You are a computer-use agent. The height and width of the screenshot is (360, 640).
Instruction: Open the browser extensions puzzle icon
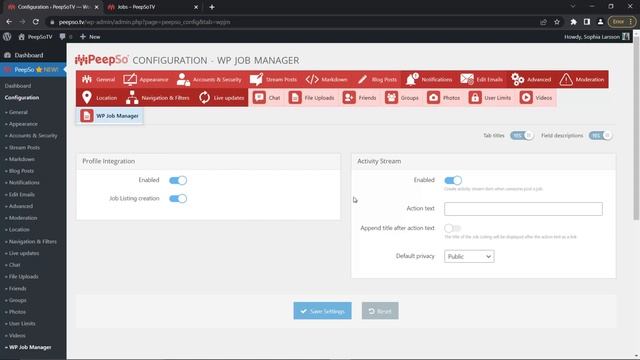click(x=573, y=22)
